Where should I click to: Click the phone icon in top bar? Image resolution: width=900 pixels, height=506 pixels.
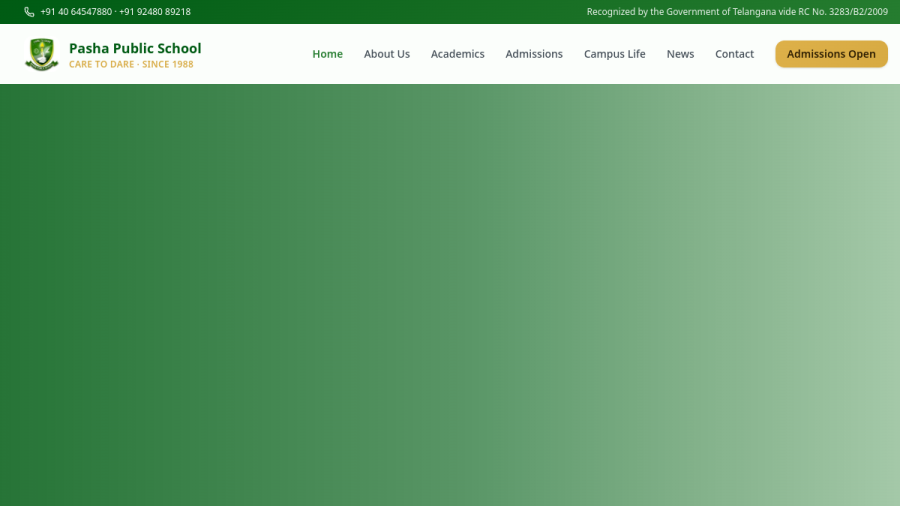coord(29,12)
